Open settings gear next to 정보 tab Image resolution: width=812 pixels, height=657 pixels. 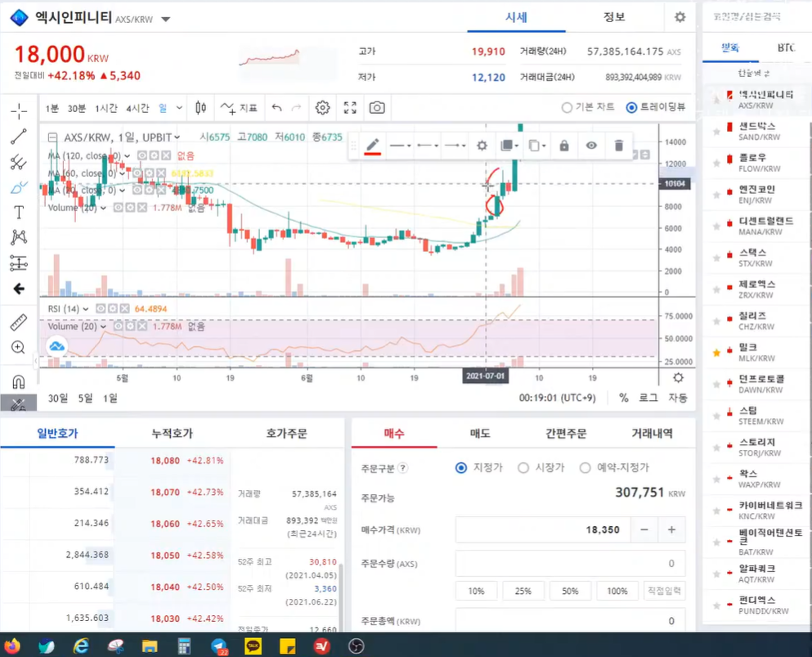click(680, 17)
